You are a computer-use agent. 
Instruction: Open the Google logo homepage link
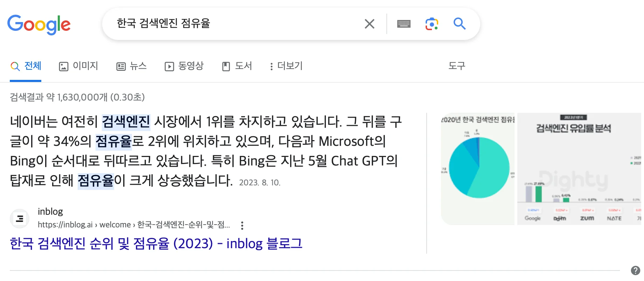pos(39,25)
